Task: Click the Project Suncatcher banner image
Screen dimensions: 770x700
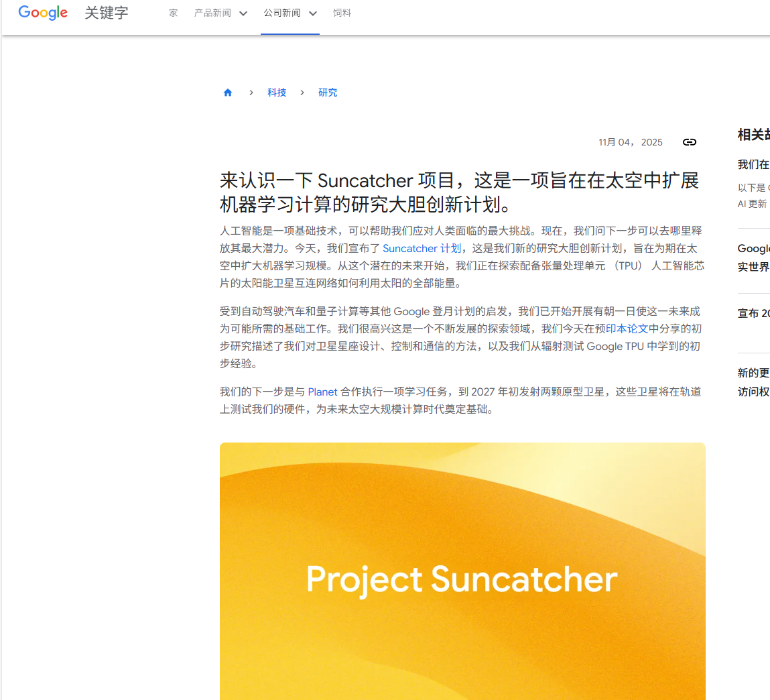Action: click(462, 571)
